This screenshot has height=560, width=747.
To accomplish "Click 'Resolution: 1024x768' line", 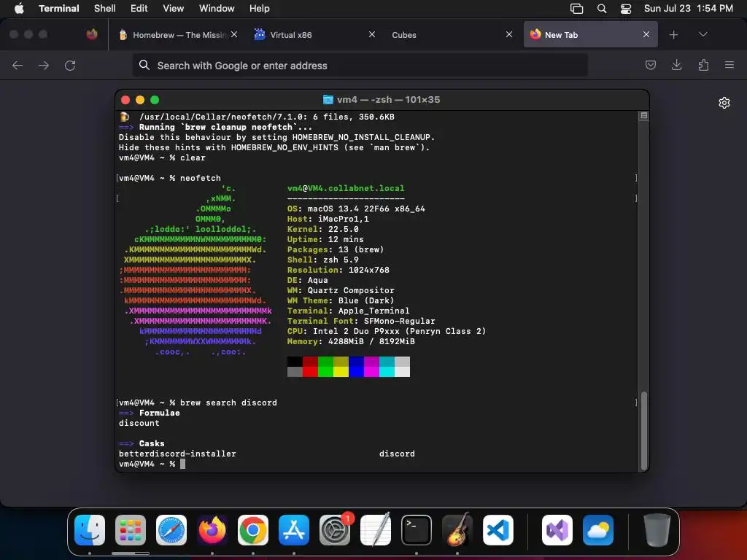I will 338,270.
